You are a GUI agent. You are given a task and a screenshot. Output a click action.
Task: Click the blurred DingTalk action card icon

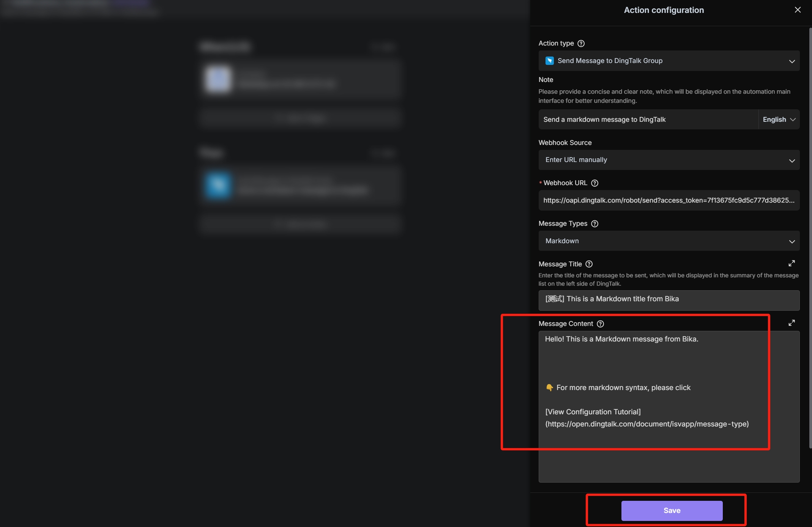tap(218, 185)
